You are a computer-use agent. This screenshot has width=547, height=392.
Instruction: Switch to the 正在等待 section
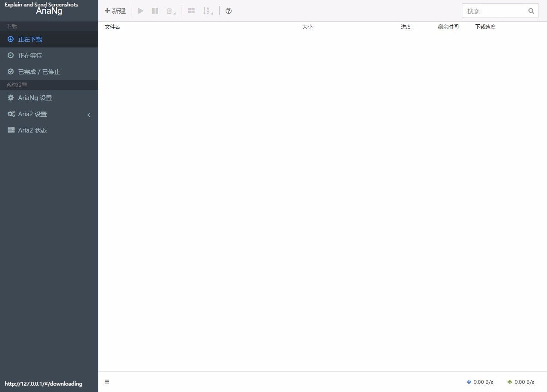[30, 55]
